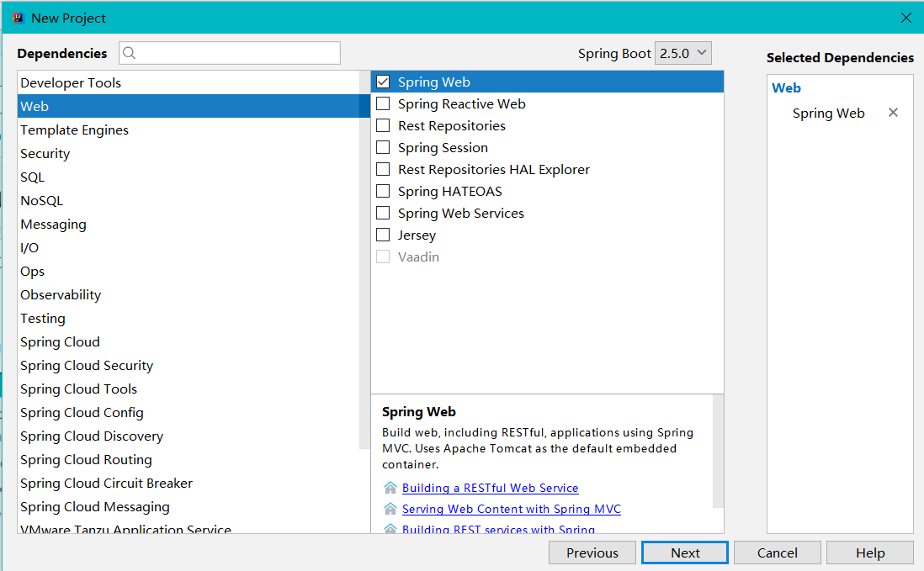The width and height of the screenshot is (924, 571).
Task: Select the NoSQL category
Action: 189,200
